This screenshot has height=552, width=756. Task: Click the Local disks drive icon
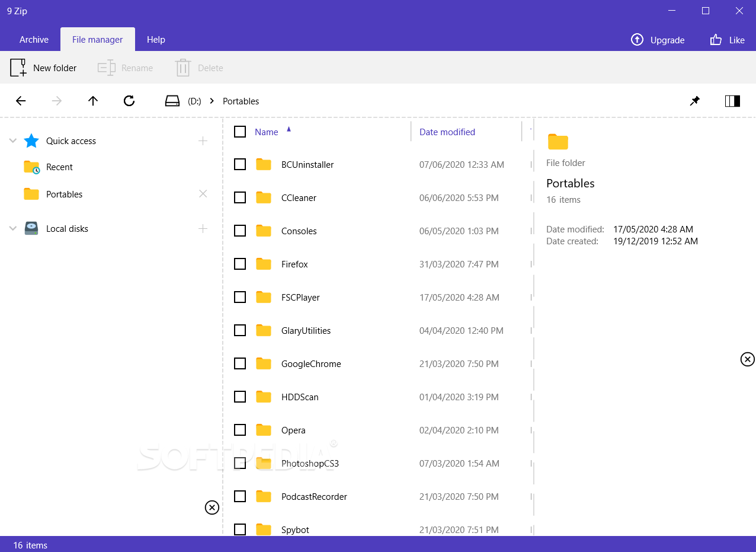click(31, 228)
